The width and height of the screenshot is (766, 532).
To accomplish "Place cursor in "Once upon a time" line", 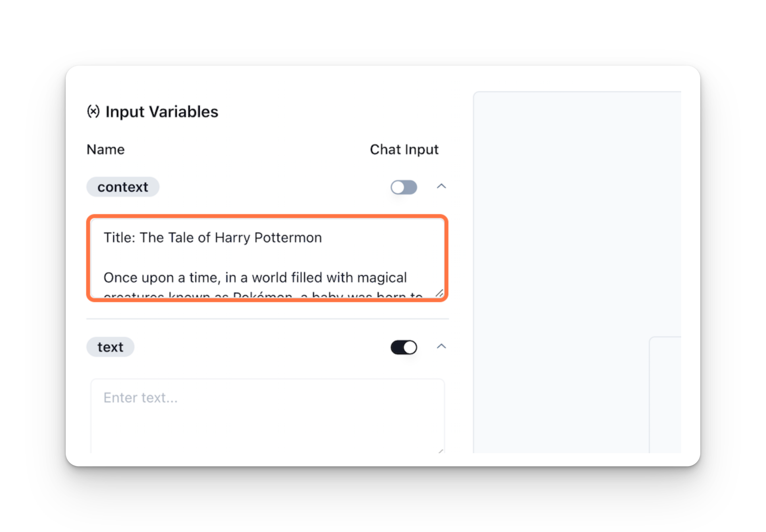I will click(x=255, y=278).
